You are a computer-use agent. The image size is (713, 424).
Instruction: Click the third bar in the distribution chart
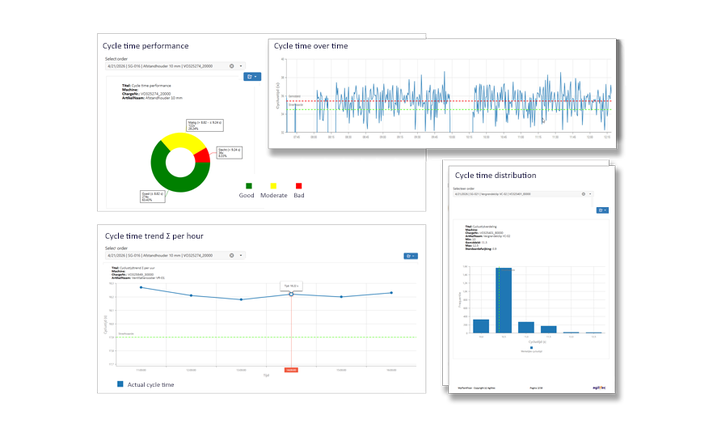coord(526,328)
